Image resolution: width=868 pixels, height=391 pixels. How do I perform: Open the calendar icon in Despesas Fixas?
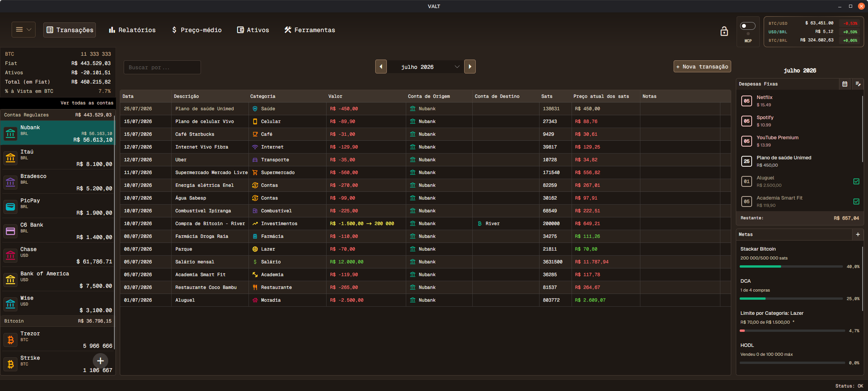845,84
